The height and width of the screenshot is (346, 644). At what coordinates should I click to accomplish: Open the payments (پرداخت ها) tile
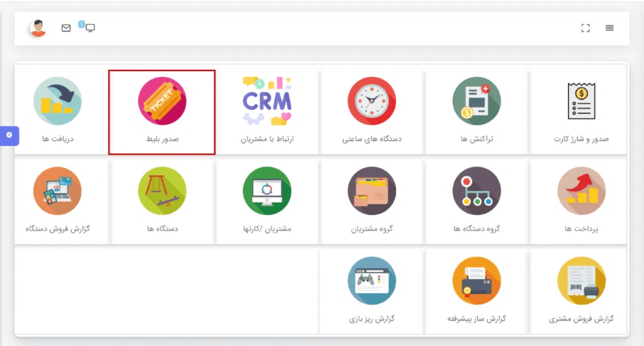coord(581,191)
